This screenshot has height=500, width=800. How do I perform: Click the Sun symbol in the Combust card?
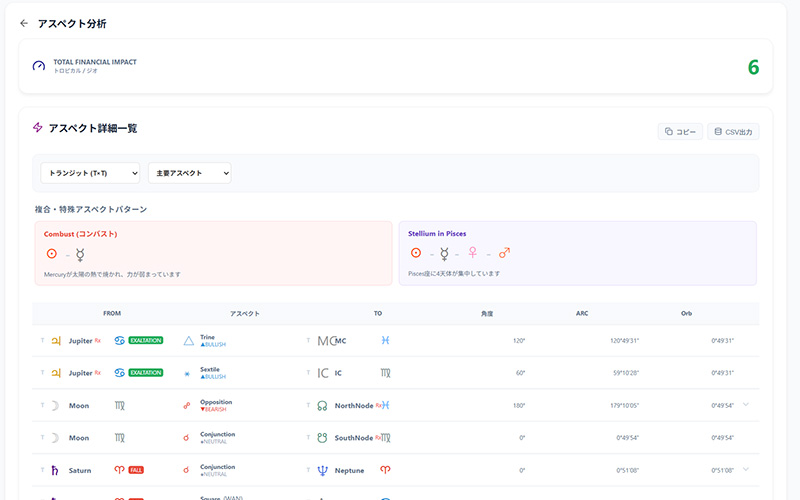(51, 254)
